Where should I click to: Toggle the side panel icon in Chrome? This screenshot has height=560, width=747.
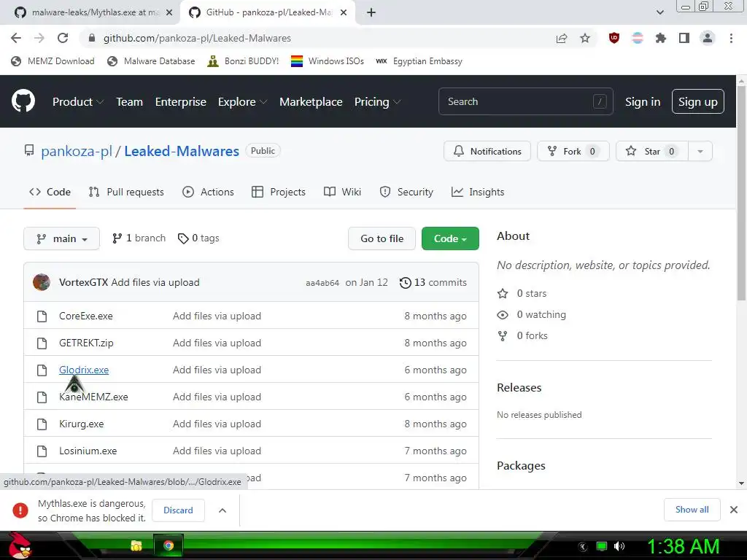pyautogui.click(x=684, y=38)
